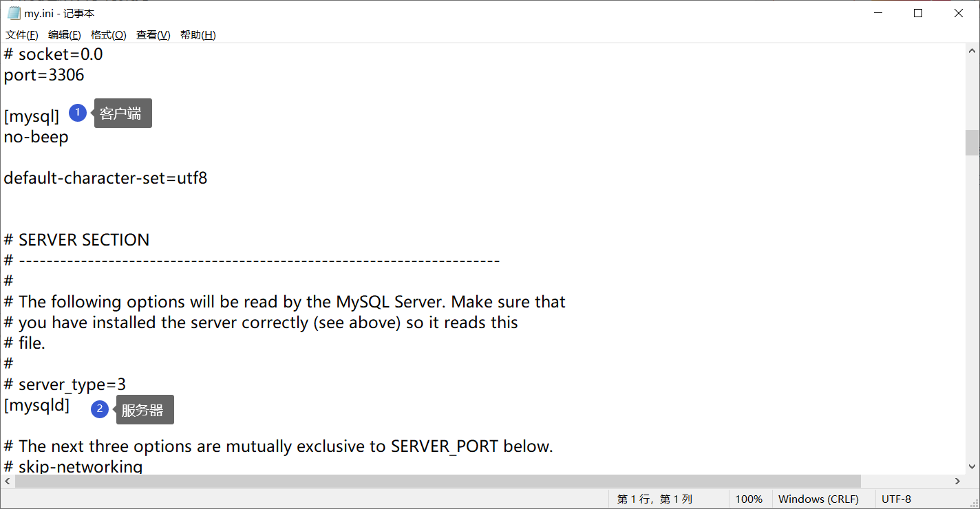Screen dimensions: 980x509
Task: Close the my.ini Notepad window
Action: pyautogui.click(x=959, y=13)
